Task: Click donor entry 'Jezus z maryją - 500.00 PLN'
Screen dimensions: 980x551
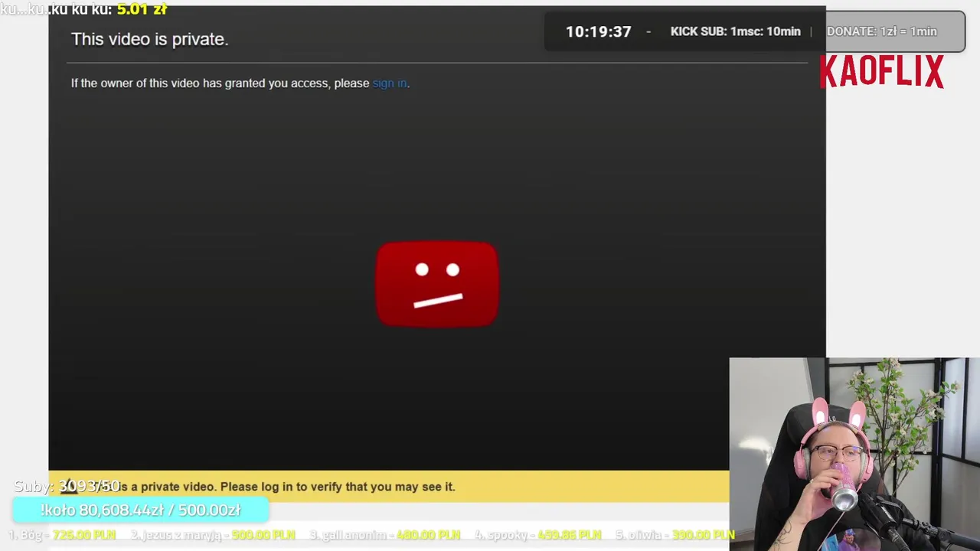Action: (213, 535)
